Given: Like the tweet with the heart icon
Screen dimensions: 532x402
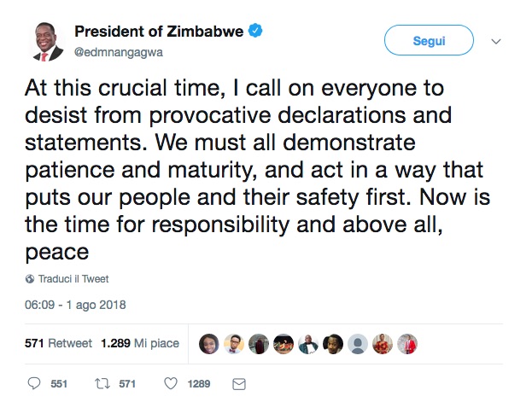Looking at the screenshot, I should pyautogui.click(x=170, y=383).
